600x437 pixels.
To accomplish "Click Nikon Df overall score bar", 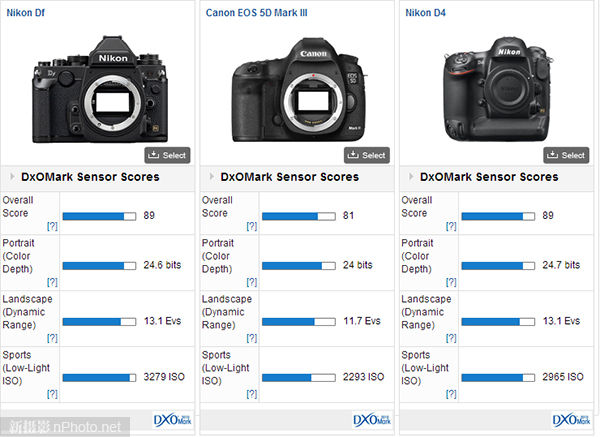I will point(99,216).
